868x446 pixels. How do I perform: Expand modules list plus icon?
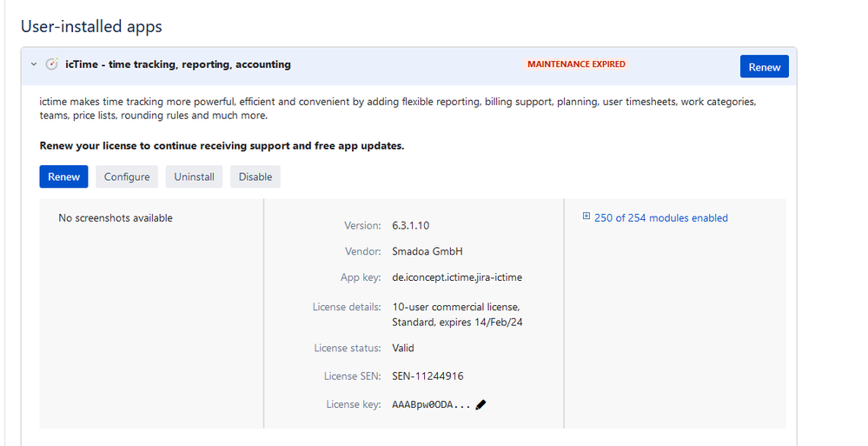coord(586,216)
